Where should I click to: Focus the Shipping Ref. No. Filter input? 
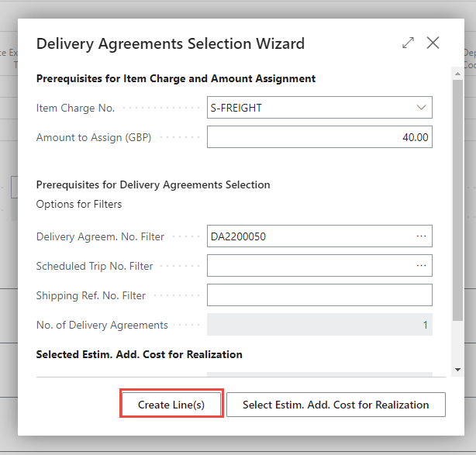click(319, 295)
